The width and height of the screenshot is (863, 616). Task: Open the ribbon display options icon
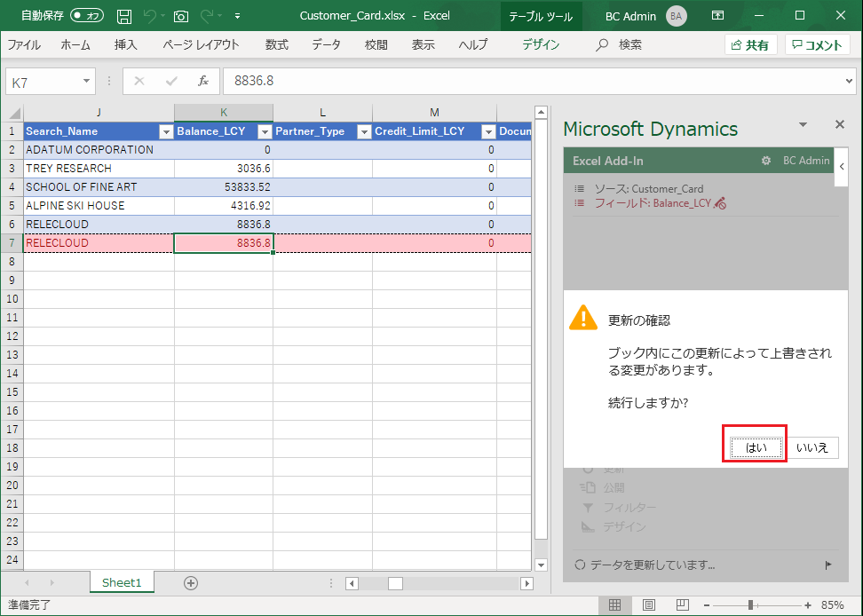[x=717, y=15]
